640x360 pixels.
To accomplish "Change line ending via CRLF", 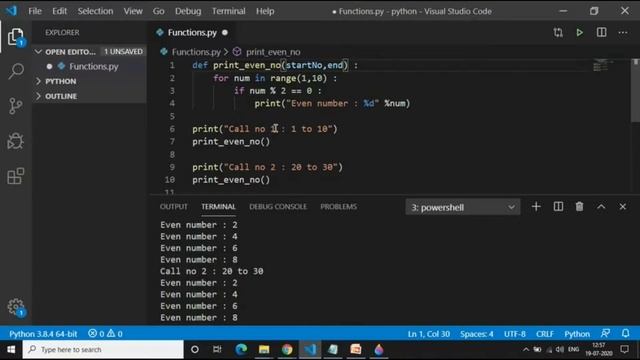I will 544,334.
